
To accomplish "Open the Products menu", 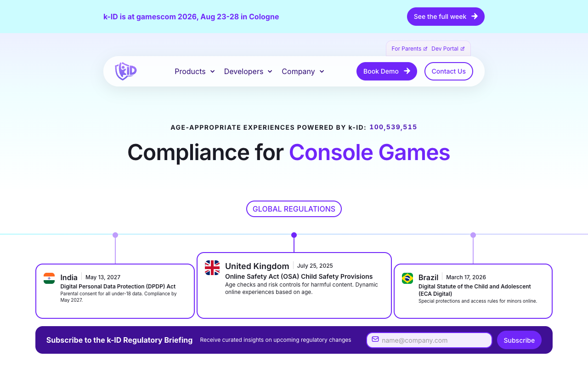I will click(195, 71).
